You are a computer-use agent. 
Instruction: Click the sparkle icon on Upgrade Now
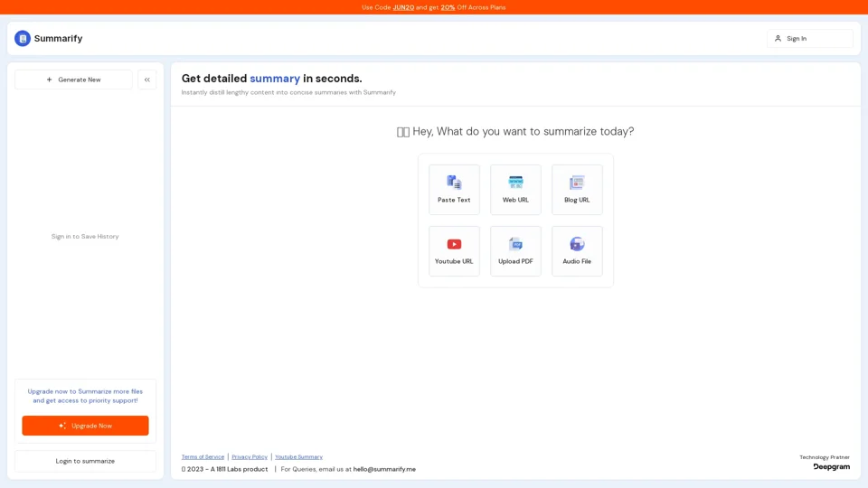coord(62,426)
